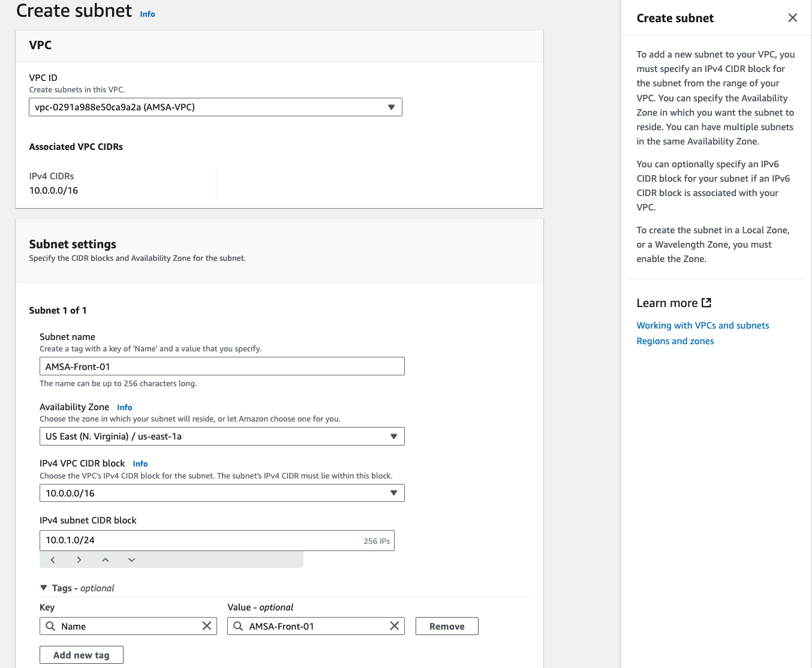Click the IPv4 subnet CIDR block field

pos(217,540)
